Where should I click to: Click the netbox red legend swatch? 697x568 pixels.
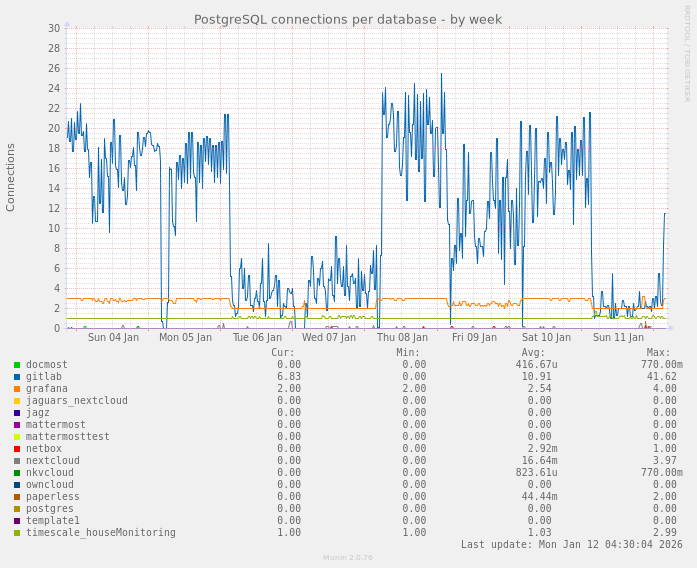pos(17,449)
